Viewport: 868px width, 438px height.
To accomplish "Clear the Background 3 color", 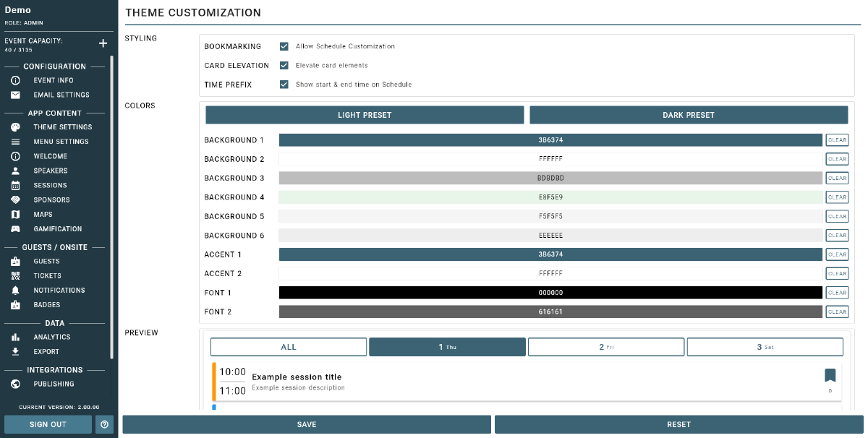I will pyautogui.click(x=837, y=178).
